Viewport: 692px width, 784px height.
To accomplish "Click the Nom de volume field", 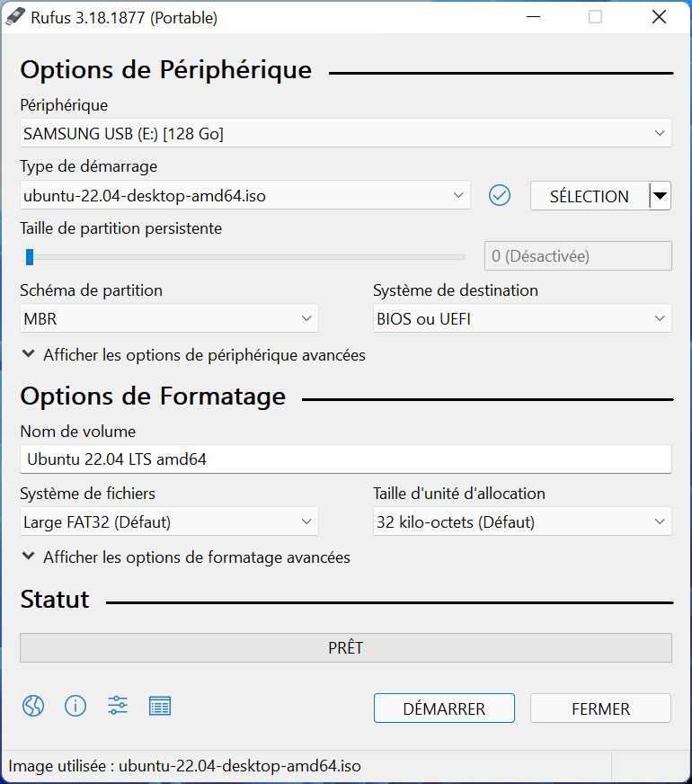I will pos(346,459).
